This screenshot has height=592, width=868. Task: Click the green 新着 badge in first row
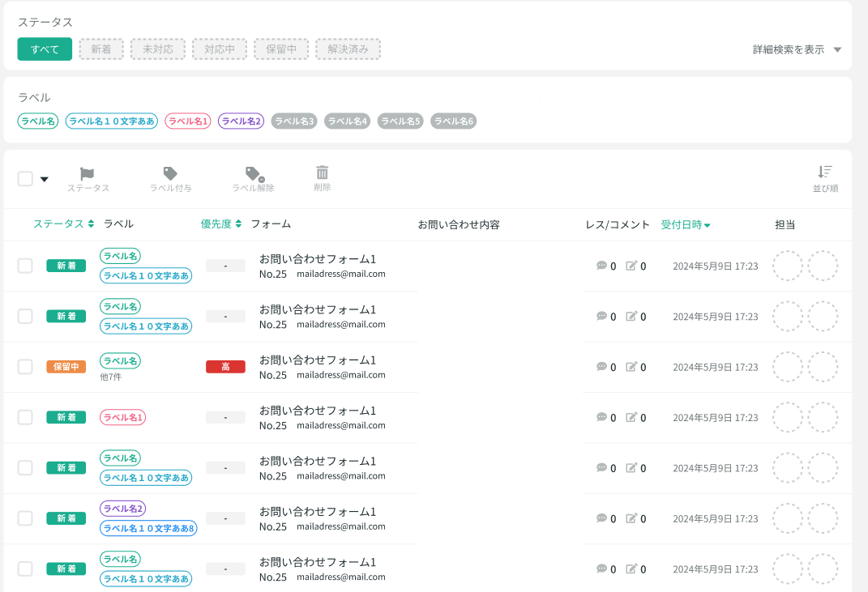point(66,266)
